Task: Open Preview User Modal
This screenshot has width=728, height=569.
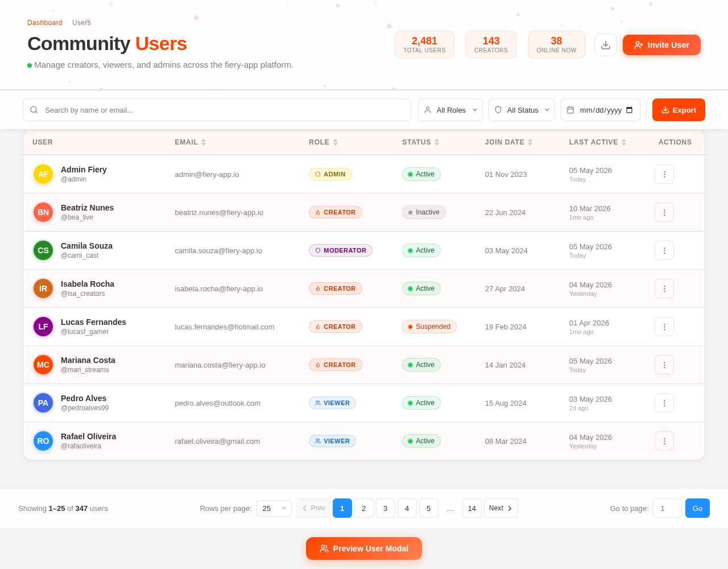Action: [364, 549]
